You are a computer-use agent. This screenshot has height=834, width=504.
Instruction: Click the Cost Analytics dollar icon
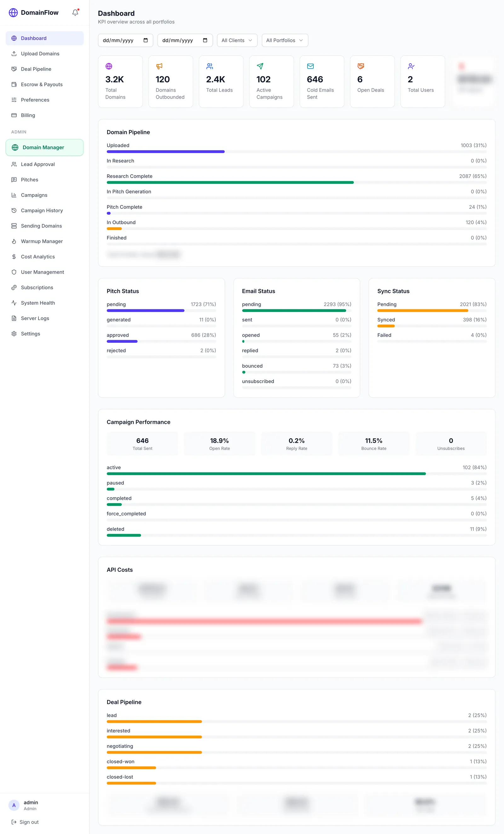pyautogui.click(x=14, y=256)
